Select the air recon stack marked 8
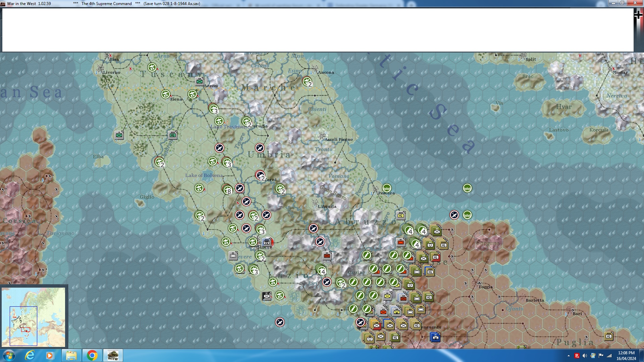Image resolution: width=644 pixels, height=362 pixels. (x=228, y=190)
